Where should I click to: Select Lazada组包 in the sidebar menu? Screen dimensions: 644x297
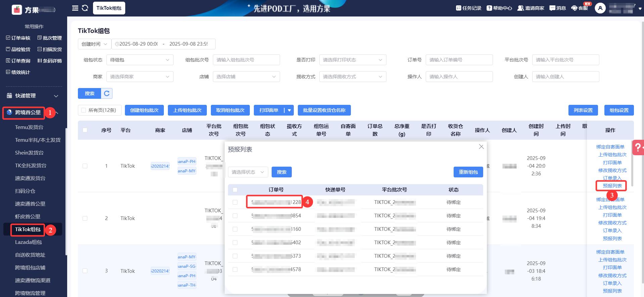29,242
